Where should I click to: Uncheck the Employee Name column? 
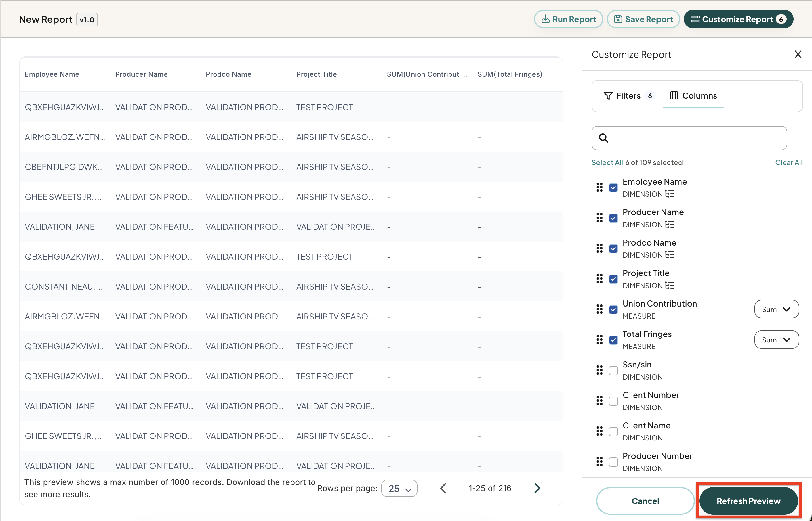tap(613, 188)
